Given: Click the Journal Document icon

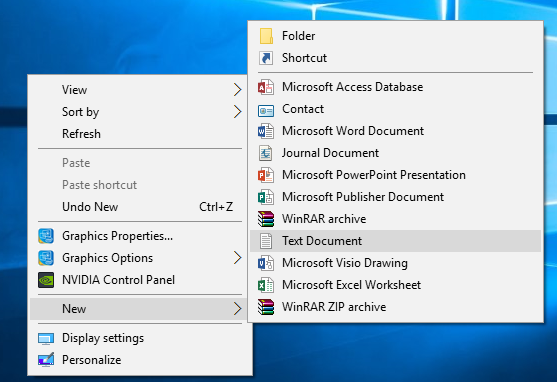Looking at the screenshot, I should 266,153.
